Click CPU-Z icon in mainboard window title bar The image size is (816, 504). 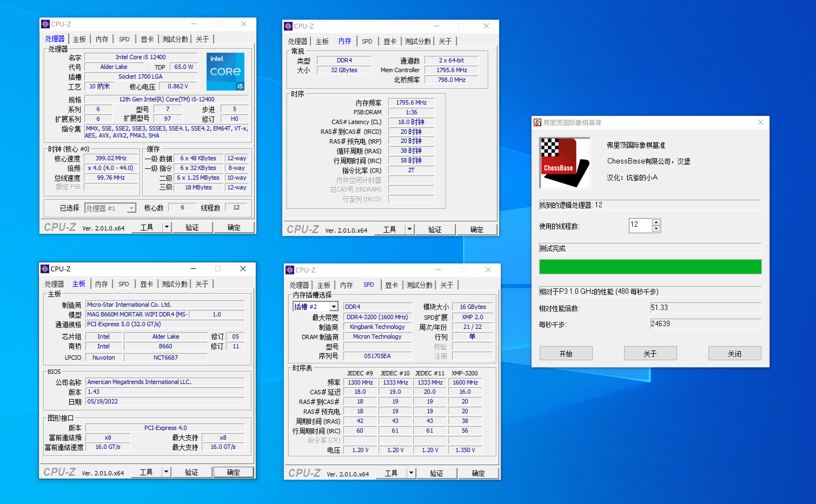point(45,269)
